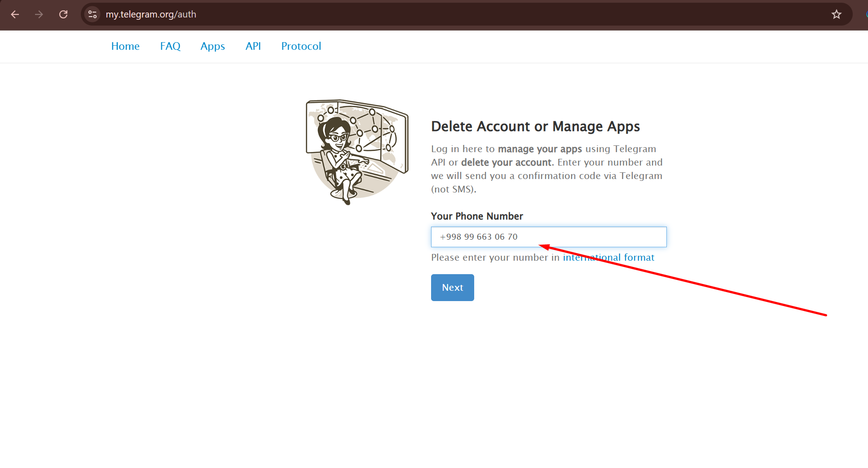Click the "Your Phone Number" label
Viewport: 868px width, 468px height.
tap(477, 216)
